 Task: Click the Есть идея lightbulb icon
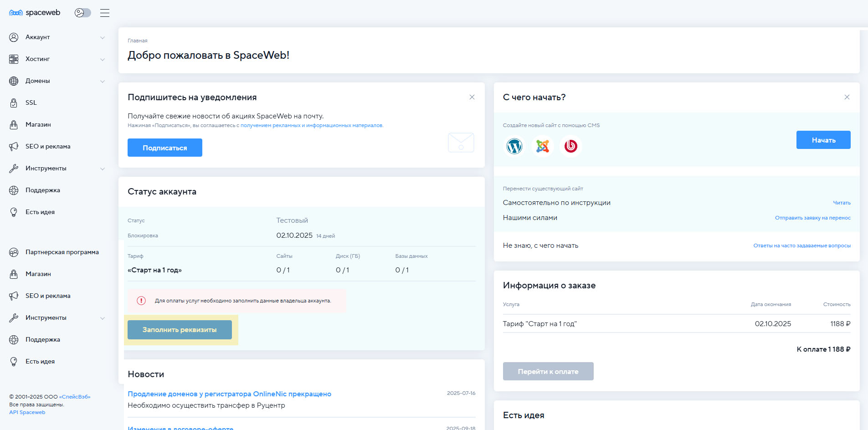[14, 212]
